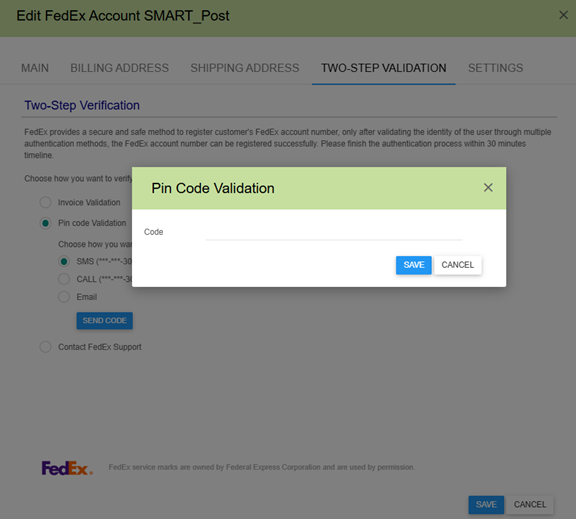Close the Pin Code Validation dialog
The image size is (576, 519).
point(488,188)
